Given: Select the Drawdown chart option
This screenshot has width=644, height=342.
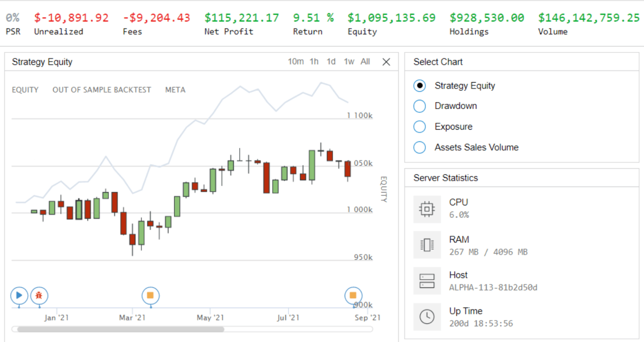Looking at the screenshot, I should [x=419, y=106].
